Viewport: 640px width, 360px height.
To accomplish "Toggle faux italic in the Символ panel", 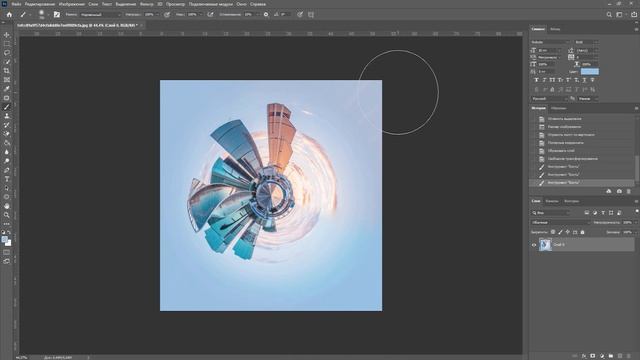I will [544, 80].
